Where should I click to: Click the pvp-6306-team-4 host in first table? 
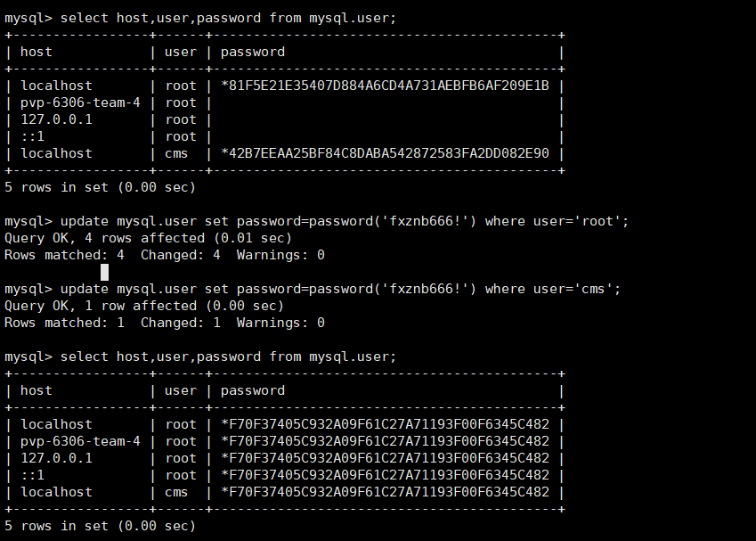coord(80,102)
